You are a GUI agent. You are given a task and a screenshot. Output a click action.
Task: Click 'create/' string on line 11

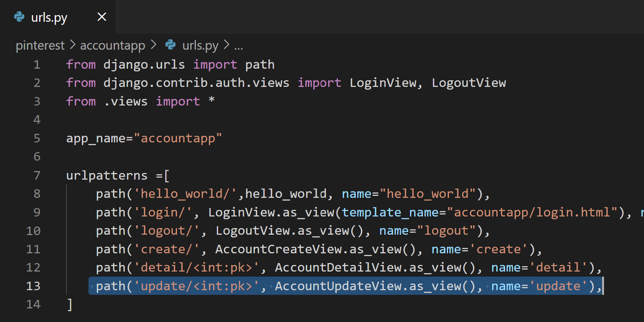(x=166, y=249)
